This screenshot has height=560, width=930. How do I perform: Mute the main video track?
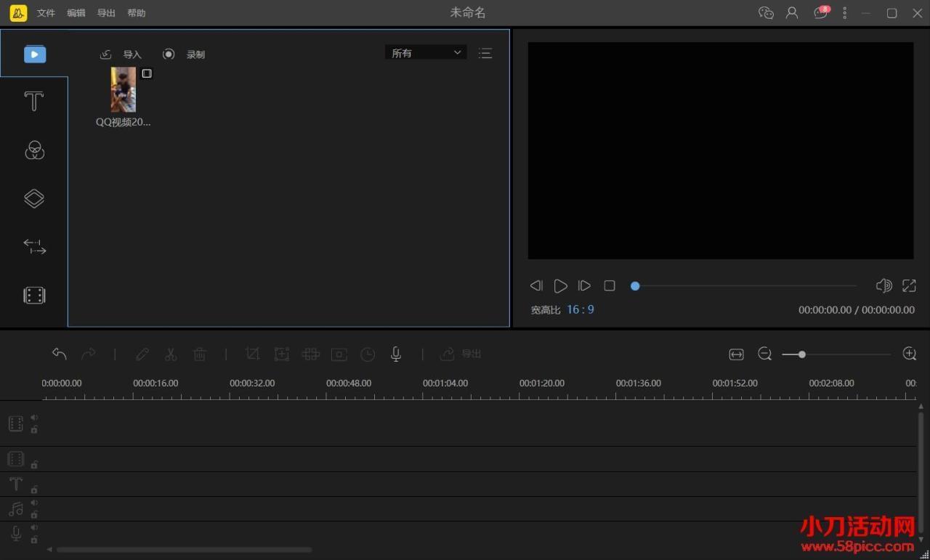click(34, 418)
